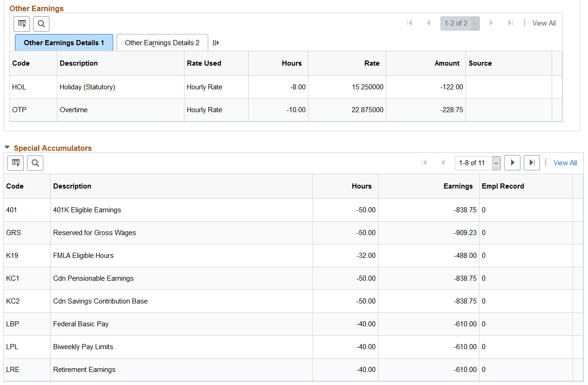Collapse the Special Accumulators section triangle
The height and width of the screenshot is (385, 588).
(7, 147)
